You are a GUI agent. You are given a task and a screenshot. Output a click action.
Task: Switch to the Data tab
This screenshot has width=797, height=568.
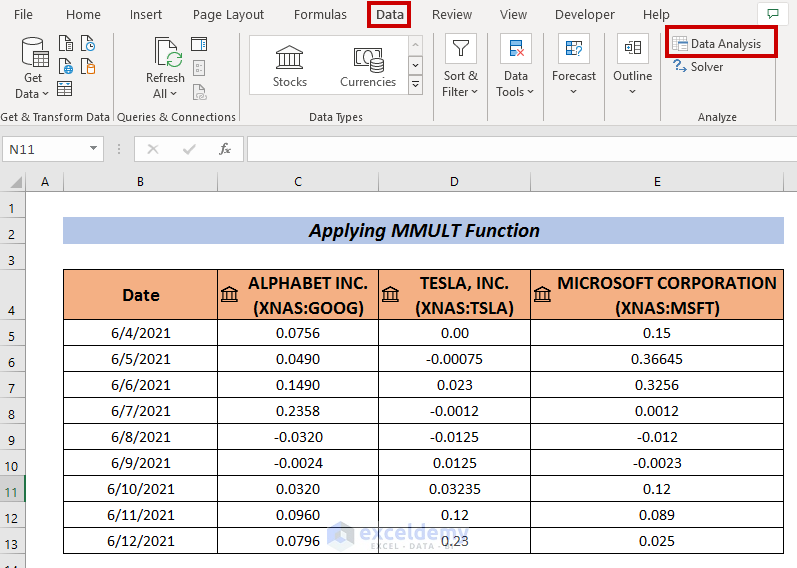click(x=389, y=14)
